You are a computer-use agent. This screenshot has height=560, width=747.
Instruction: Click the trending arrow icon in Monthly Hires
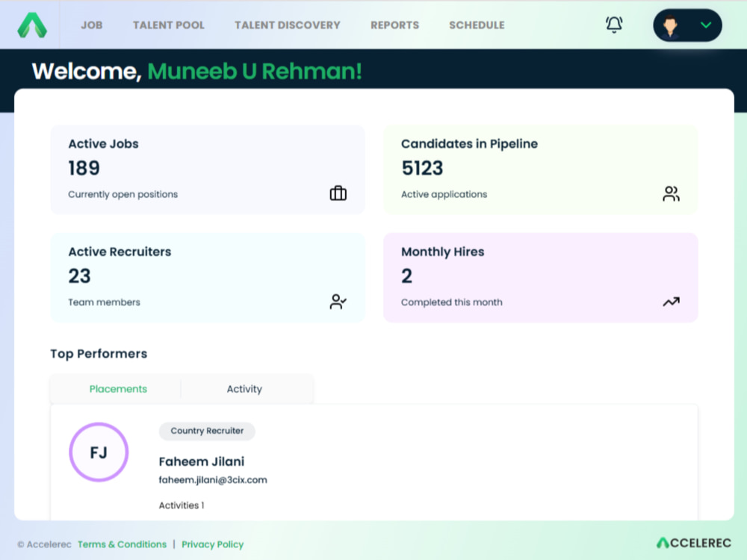tap(672, 302)
